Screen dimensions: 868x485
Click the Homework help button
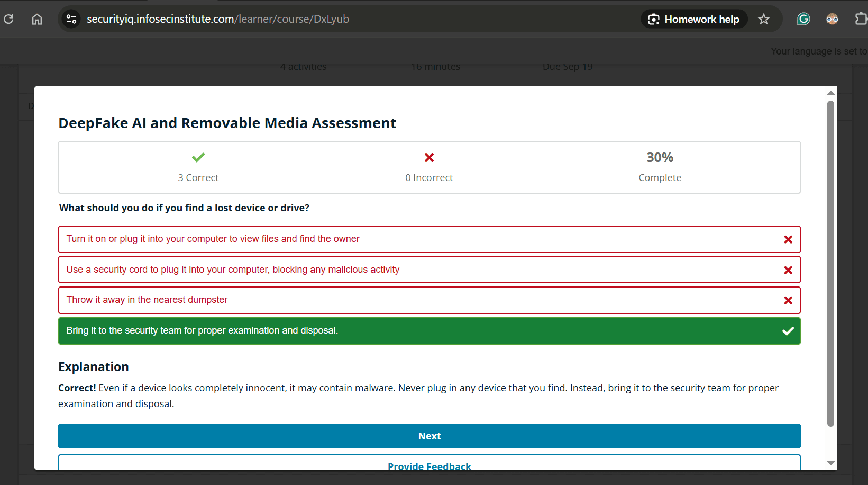[x=694, y=19]
